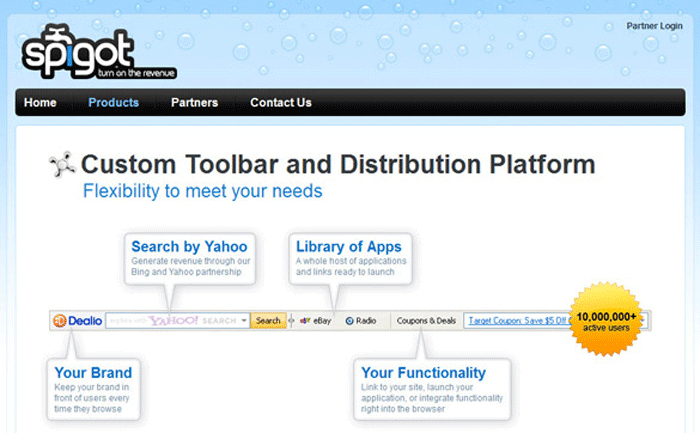Go to the Partners menu item

tap(194, 103)
